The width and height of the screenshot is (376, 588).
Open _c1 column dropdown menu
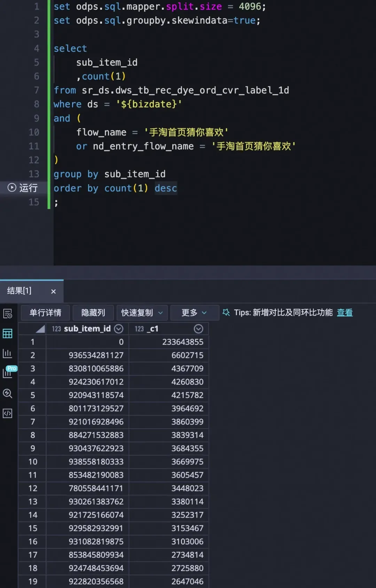tap(198, 329)
